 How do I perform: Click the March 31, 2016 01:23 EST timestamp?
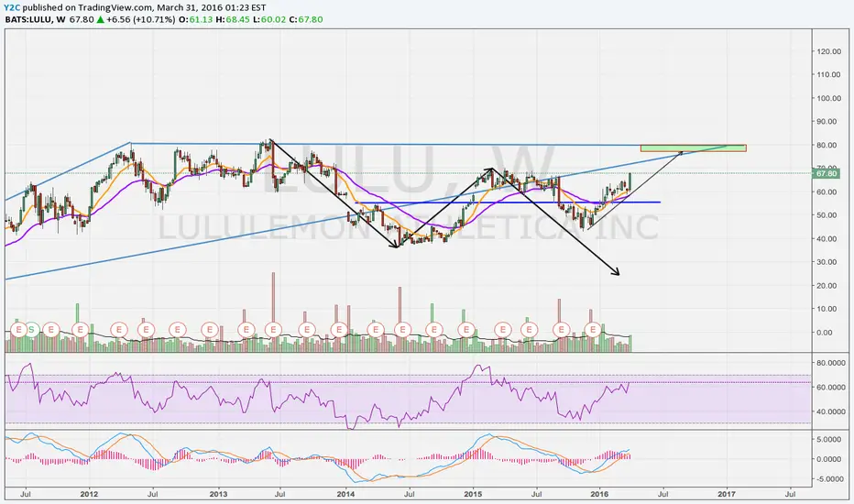[212, 7]
